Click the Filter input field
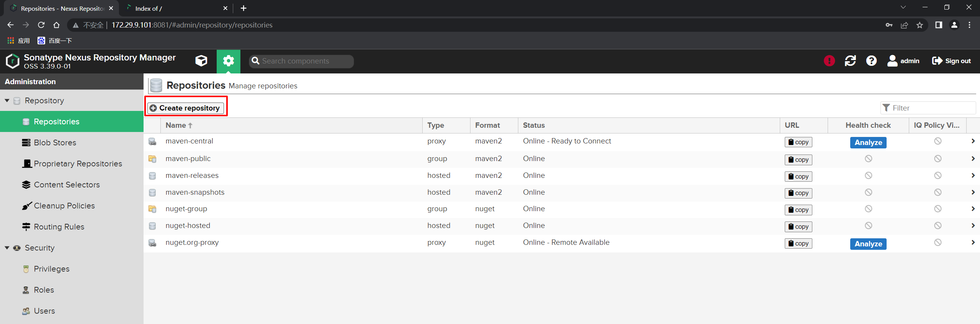The image size is (980, 324). [928, 108]
